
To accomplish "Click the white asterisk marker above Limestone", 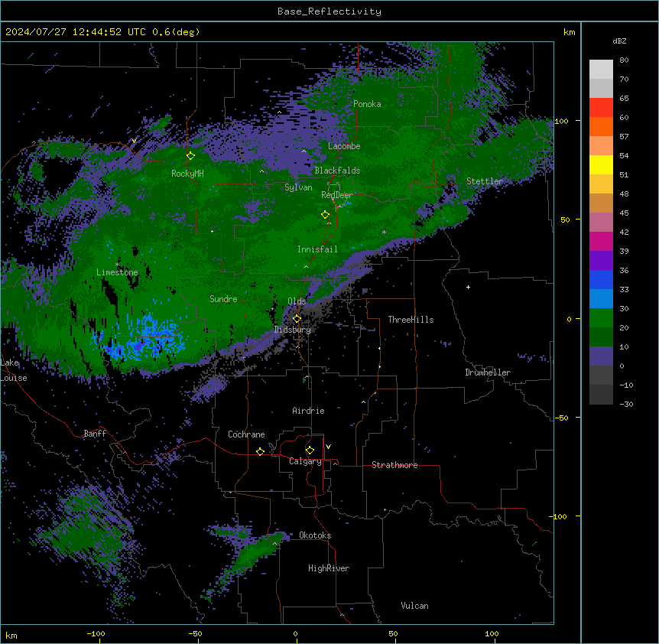I will tap(117, 265).
